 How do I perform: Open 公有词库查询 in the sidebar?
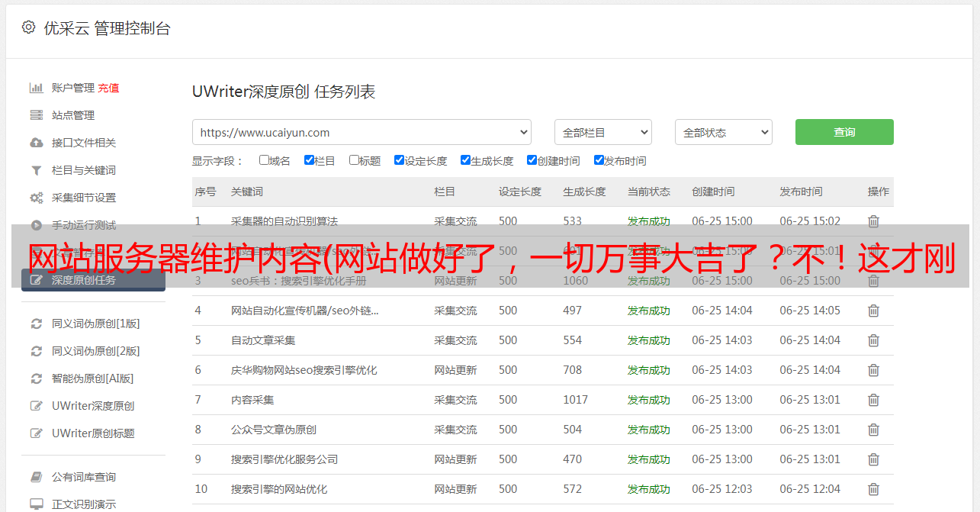pyautogui.click(x=84, y=477)
